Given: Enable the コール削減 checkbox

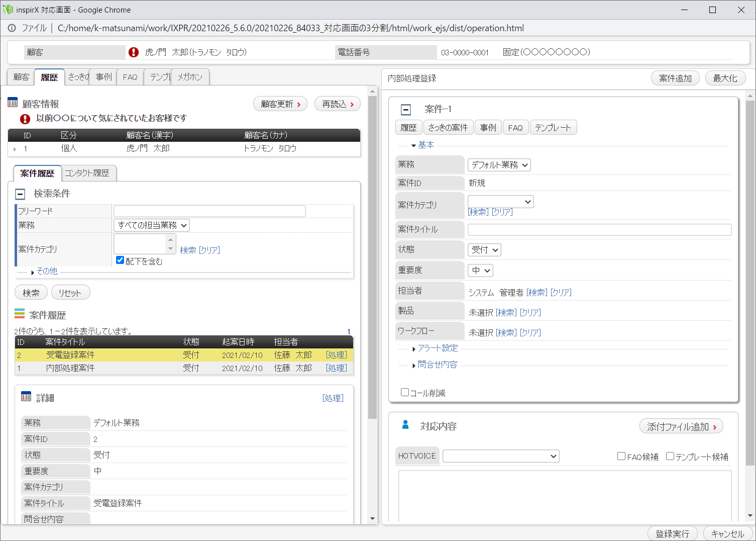Looking at the screenshot, I should click(x=405, y=392).
